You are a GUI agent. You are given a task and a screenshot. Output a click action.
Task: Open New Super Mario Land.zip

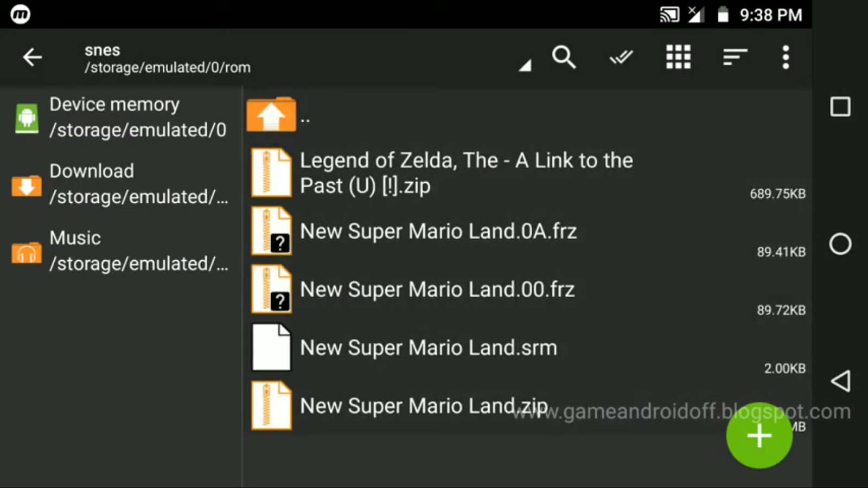coord(527,406)
